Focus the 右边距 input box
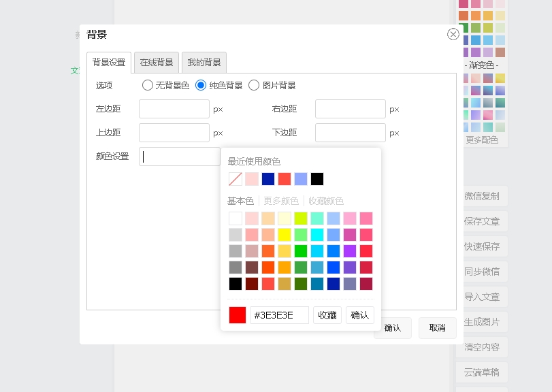The height and width of the screenshot is (392, 552). click(x=350, y=109)
